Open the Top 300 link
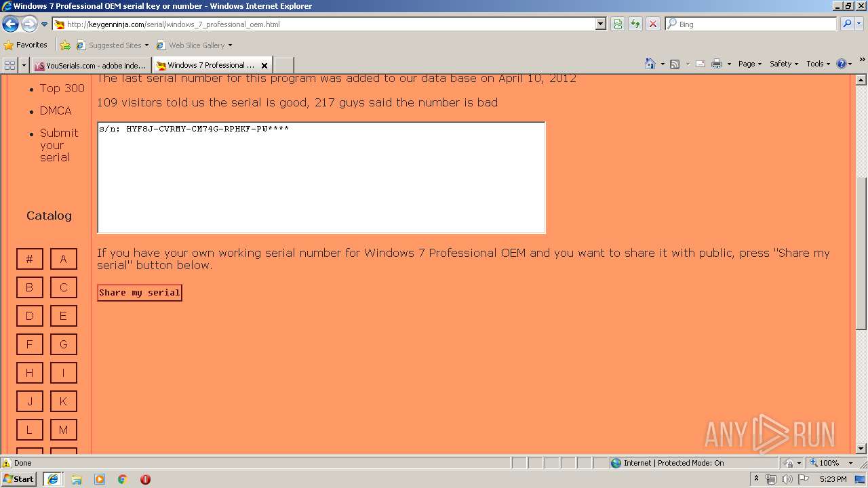This screenshot has height=488, width=868. coord(62,88)
